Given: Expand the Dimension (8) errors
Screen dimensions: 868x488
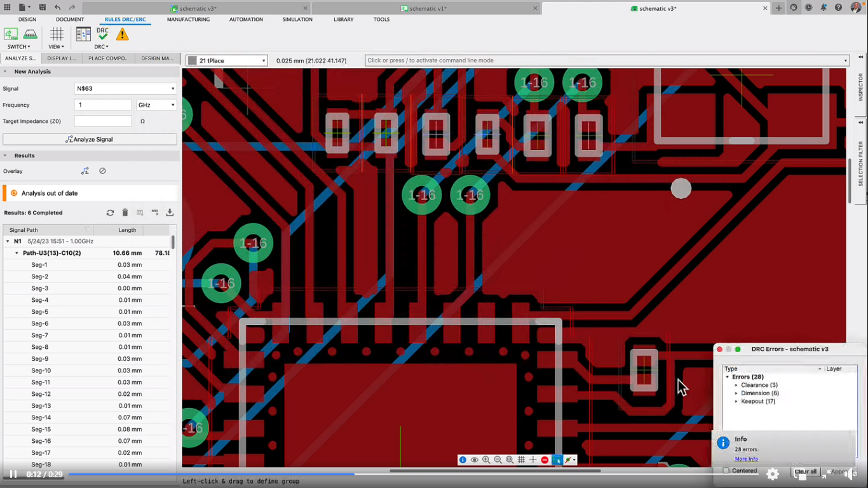Looking at the screenshot, I should click(x=736, y=393).
